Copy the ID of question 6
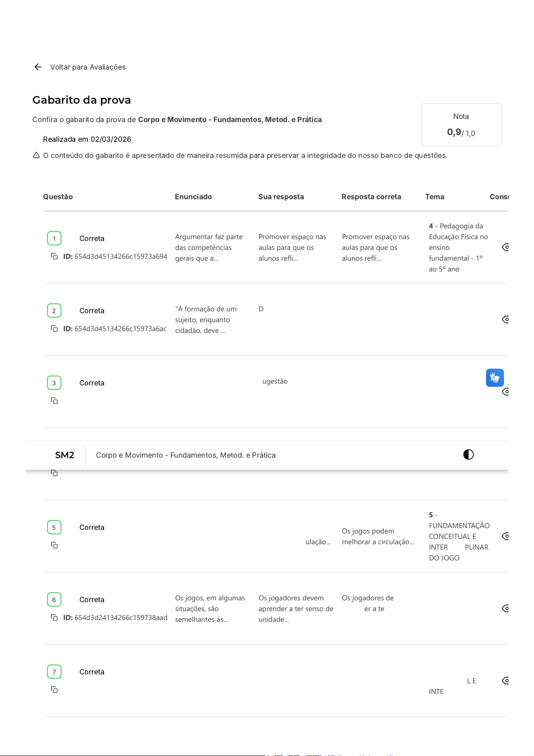Screen dimensions: 534x756 (54, 617)
